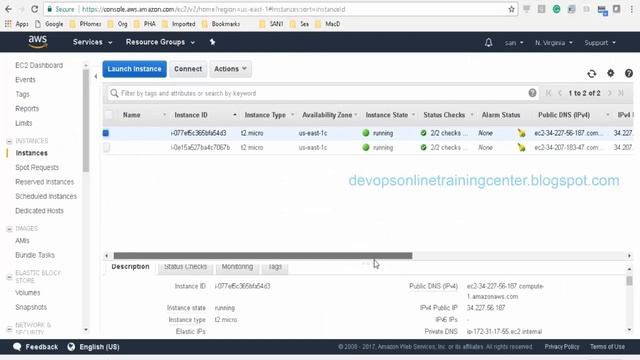This screenshot has width=640, height=360.
Task: Click Public DNS ec2-34-207-183-47 cell
Action: [x=569, y=147]
